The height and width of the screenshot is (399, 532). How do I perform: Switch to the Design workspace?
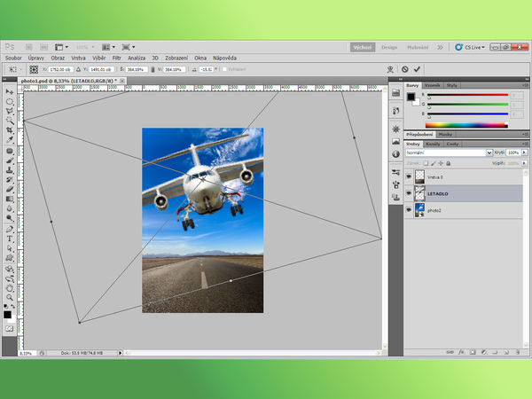390,47
